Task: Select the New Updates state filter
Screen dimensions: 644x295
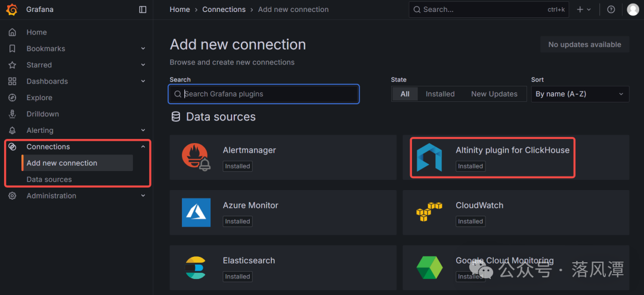Action: (494, 94)
